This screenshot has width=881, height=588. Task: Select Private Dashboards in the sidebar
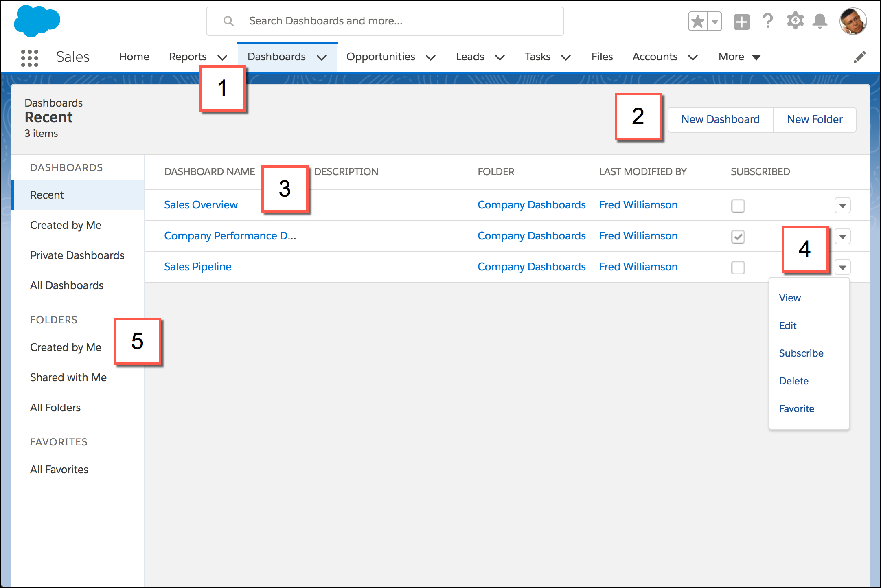tap(77, 255)
